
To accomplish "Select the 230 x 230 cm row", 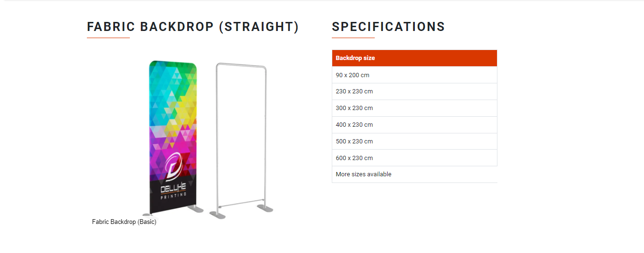I will (x=414, y=91).
